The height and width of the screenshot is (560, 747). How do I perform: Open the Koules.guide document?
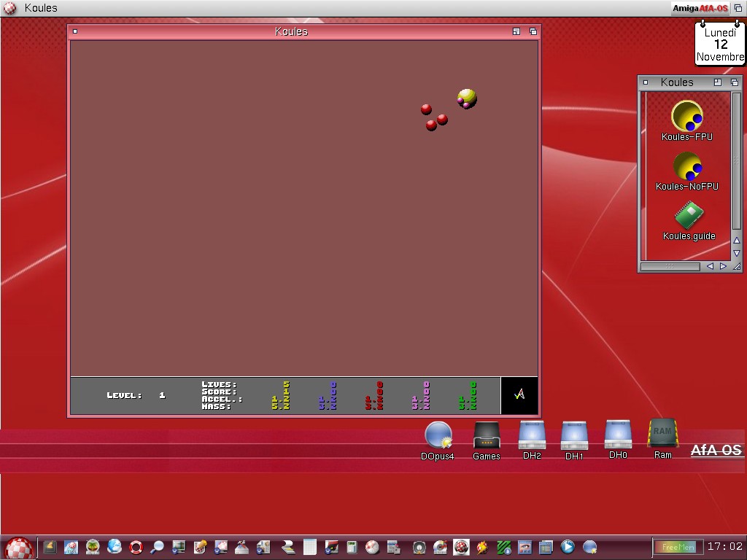pos(689,216)
